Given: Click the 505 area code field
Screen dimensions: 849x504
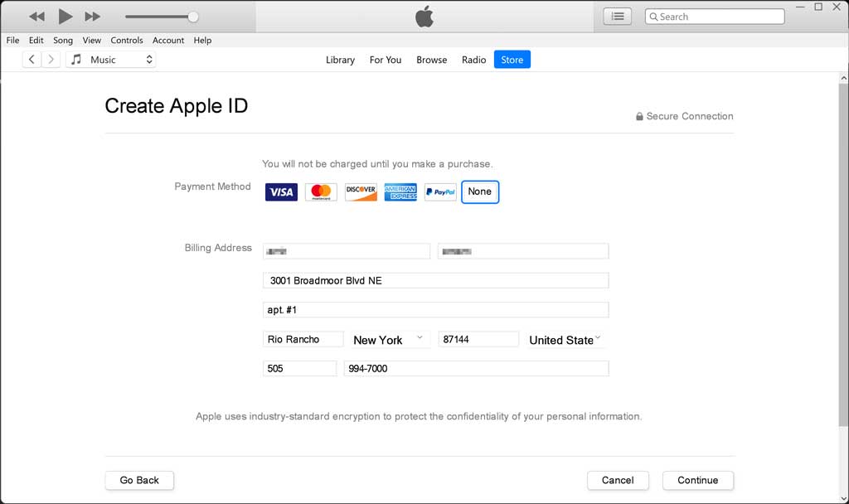Looking at the screenshot, I should (299, 369).
